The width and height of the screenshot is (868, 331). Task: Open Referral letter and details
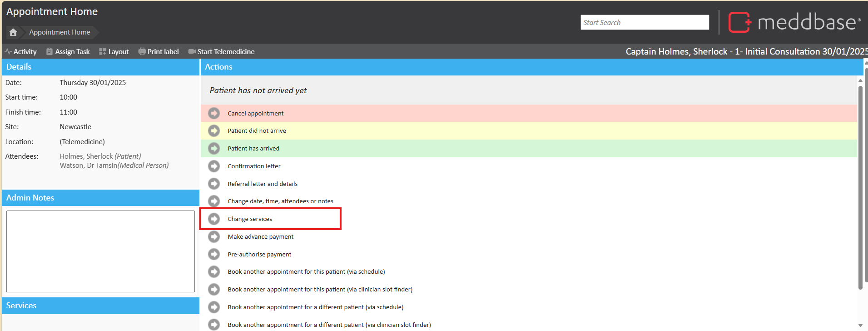pyautogui.click(x=263, y=184)
